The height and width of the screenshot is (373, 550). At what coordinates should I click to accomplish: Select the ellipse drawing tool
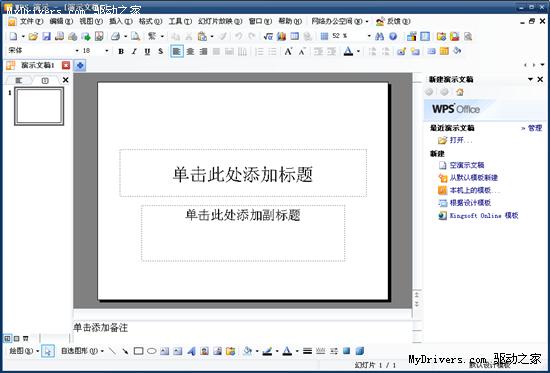click(152, 351)
